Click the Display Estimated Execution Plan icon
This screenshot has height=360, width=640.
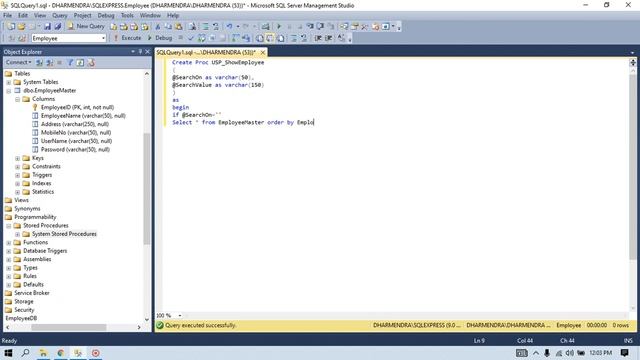(x=201, y=38)
